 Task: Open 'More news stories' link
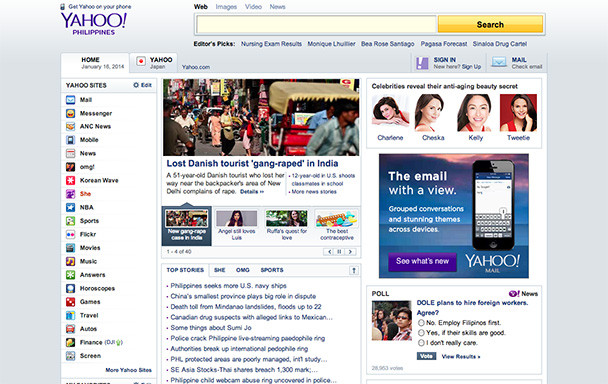point(314,192)
